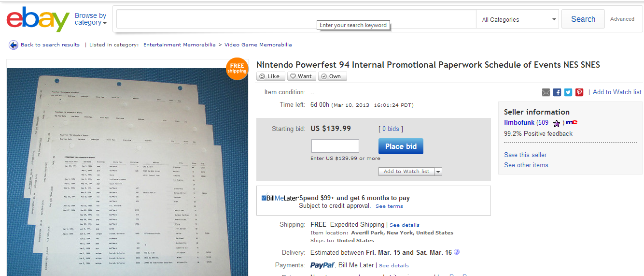Click seller's purple feedback star icon
This screenshot has width=644, height=276.
(x=557, y=123)
